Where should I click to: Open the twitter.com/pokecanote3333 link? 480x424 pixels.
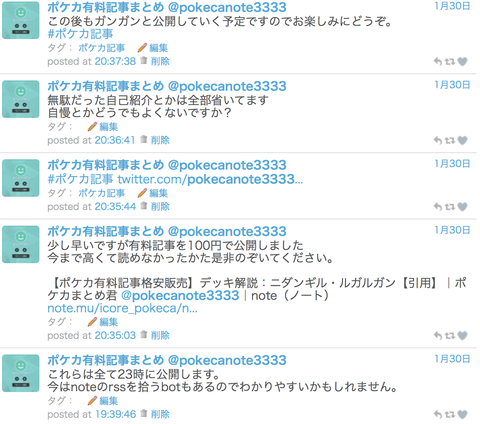pyautogui.click(x=210, y=179)
